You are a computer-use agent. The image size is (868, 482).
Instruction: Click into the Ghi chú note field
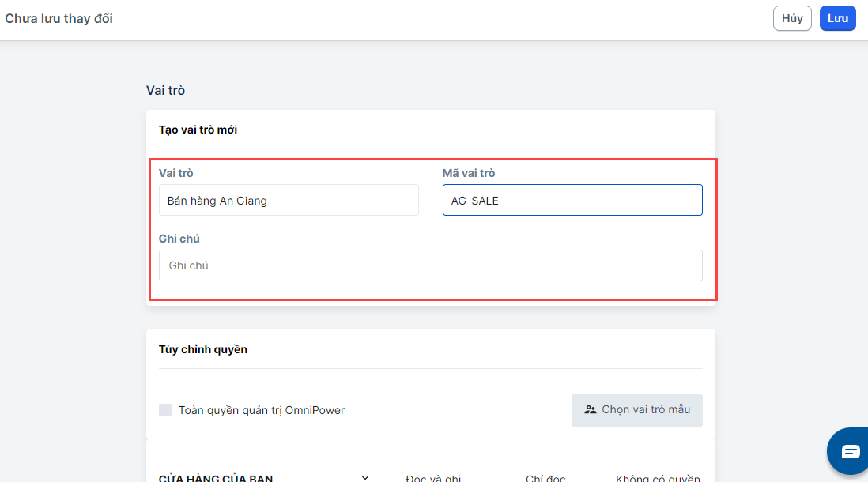coord(430,265)
